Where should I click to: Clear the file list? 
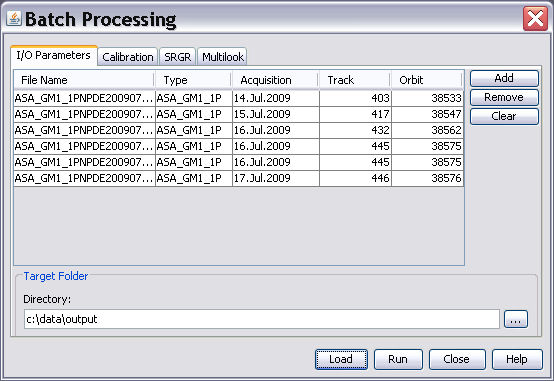(x=504, y=116)
